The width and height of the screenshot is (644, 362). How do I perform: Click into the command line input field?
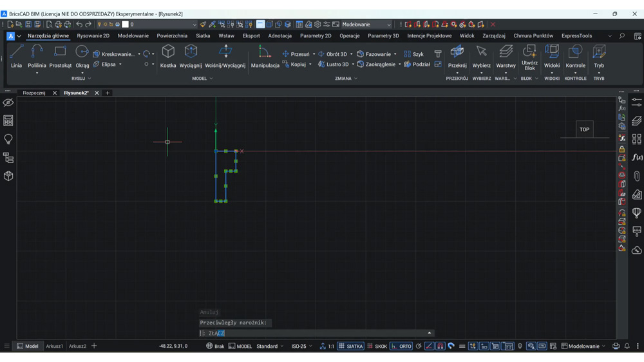click(x=316, y=333)
